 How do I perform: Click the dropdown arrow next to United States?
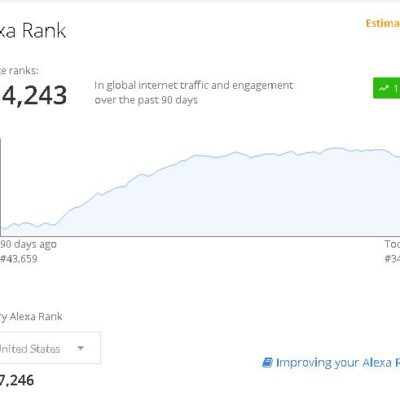point(80,348)
